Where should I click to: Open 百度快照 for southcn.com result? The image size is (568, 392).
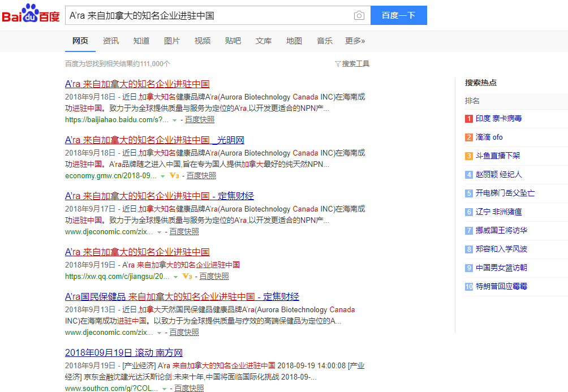coord(189,388)
